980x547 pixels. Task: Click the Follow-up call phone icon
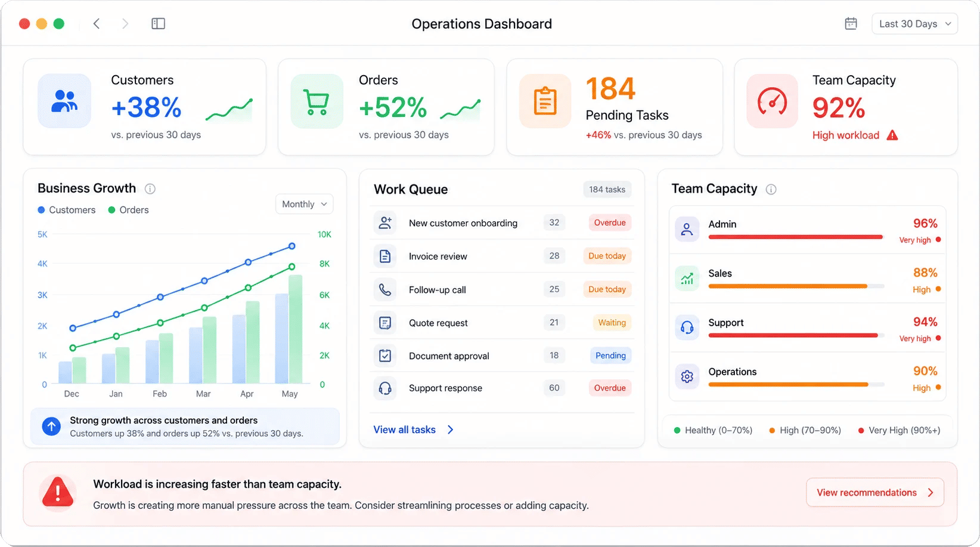tap(385, 290)
